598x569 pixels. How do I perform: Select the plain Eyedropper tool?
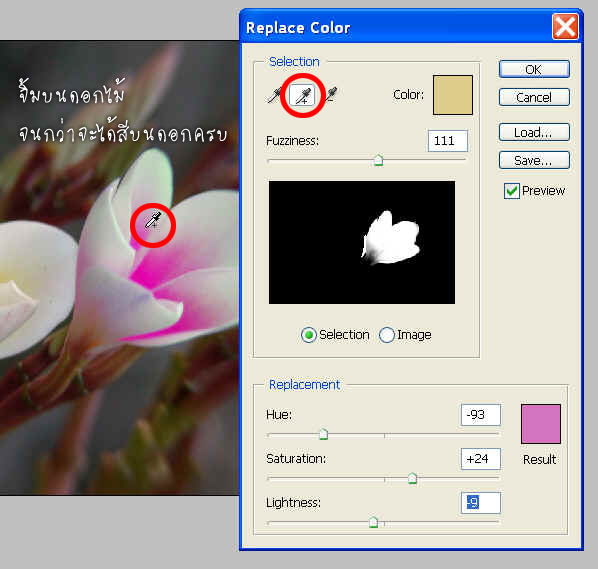coord(275,95)
